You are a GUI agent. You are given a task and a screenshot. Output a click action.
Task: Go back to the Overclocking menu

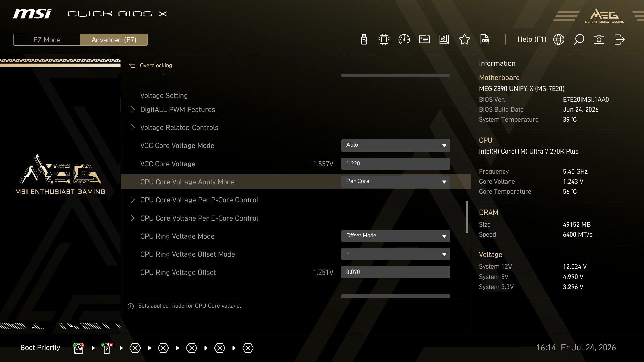tap(156, 66)
